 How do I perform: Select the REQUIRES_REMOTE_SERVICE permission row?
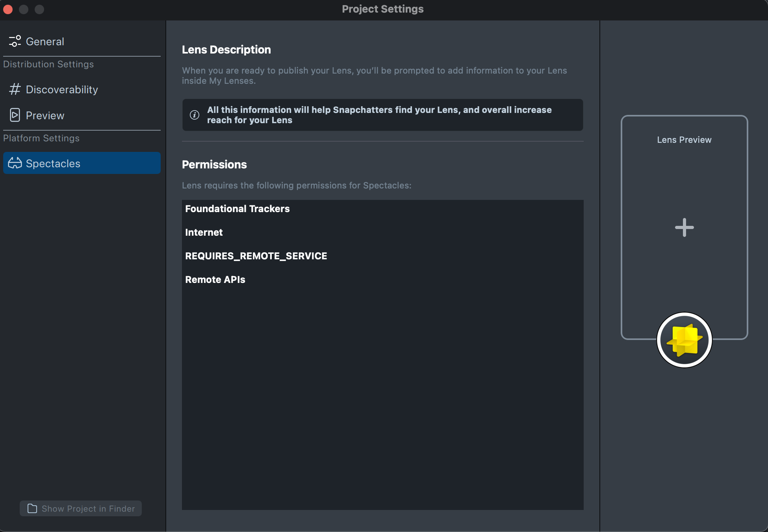(x=256, y=256)
